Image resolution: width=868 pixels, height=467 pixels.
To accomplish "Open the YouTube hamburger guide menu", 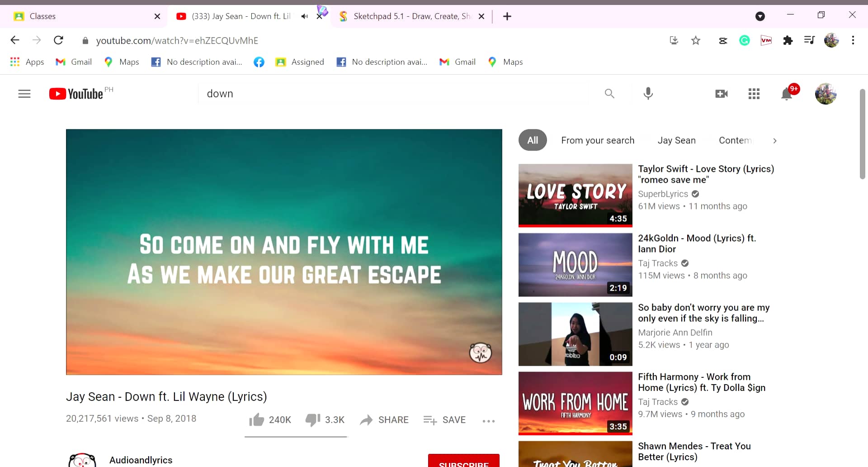I will tap(24, 94).
